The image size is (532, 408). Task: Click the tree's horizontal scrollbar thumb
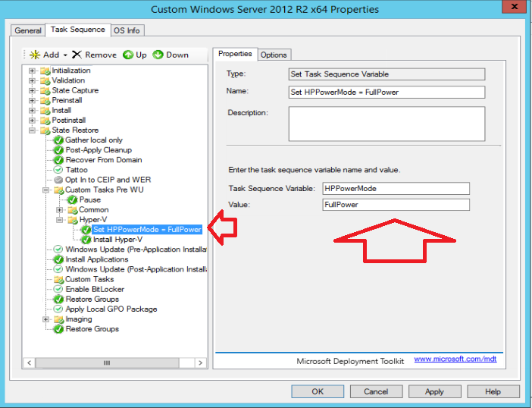tap(106, 363)
